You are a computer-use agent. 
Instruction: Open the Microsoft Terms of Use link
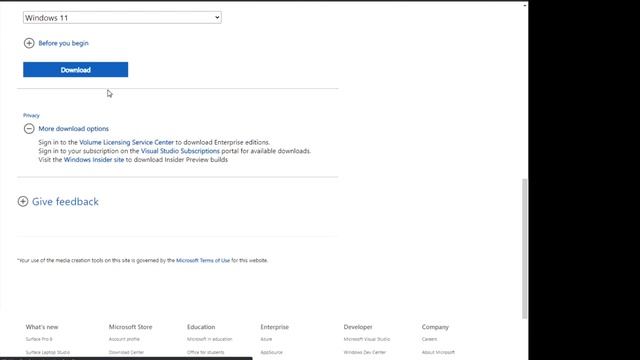click(203, 260)
